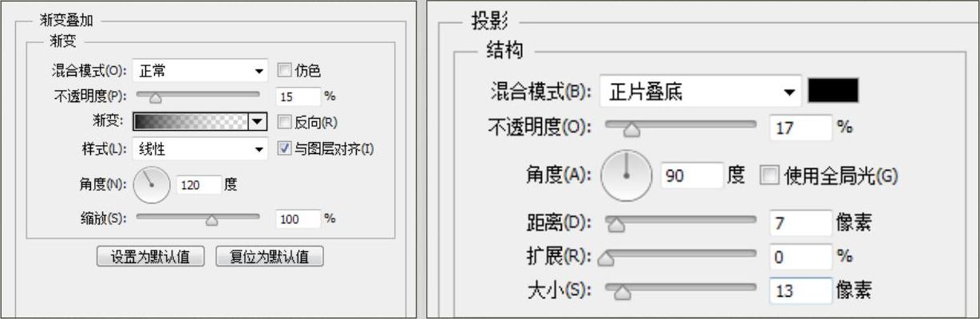Open drop shadow blend mode dropdown (正片叠底)
Screen dimensions: 980x319
click(x=701, y=93)
